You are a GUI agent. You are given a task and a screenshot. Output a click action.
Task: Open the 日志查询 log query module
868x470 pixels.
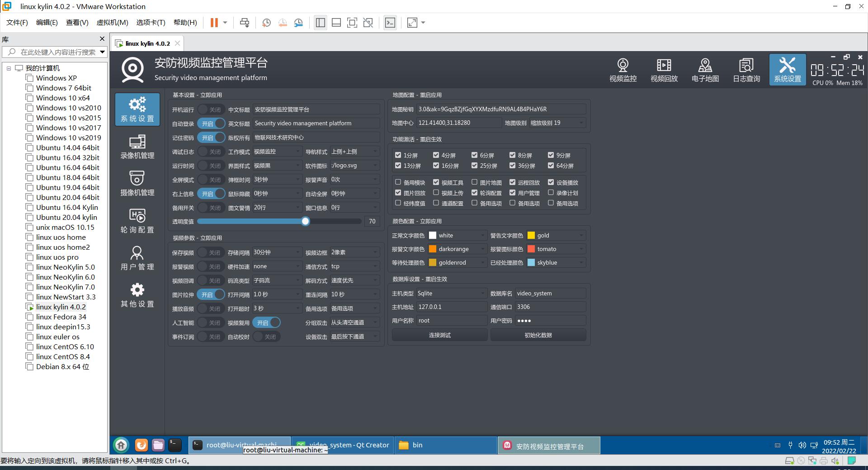[x=746, y=70]
